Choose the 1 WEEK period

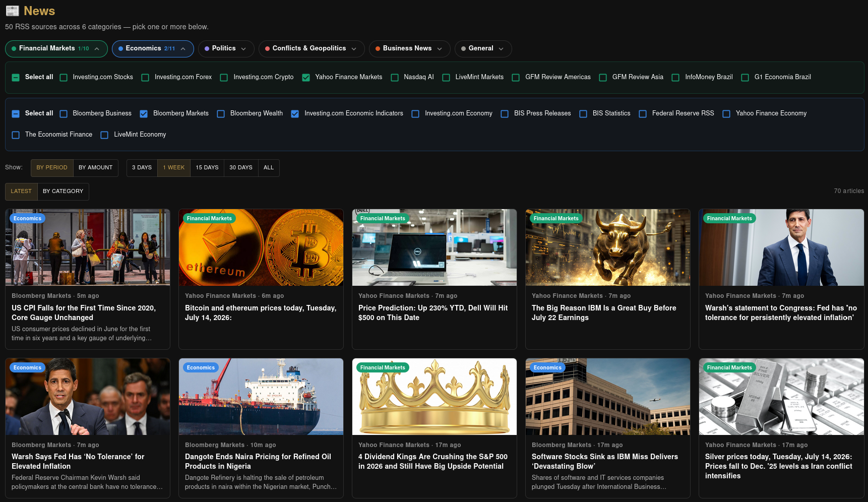pos(174,168)
